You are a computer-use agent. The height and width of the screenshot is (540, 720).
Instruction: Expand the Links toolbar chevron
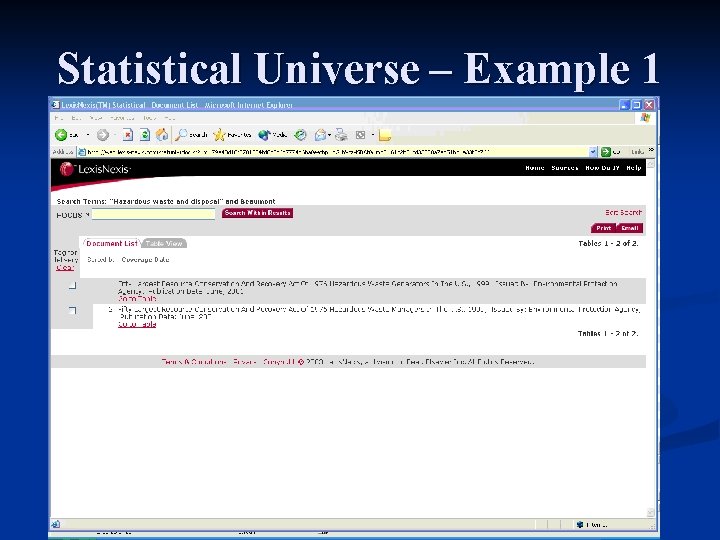(651, 150)
